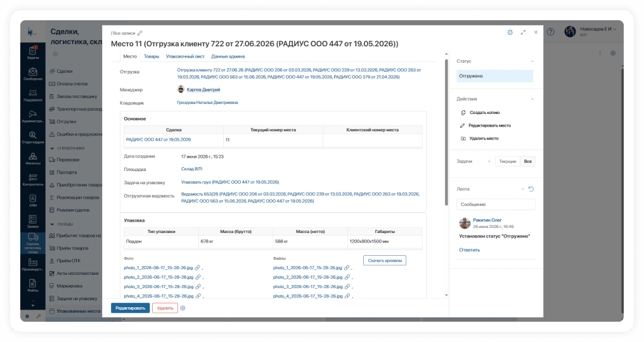
Task: Collapse the Действия section chevron
Action: click(532, 99)
